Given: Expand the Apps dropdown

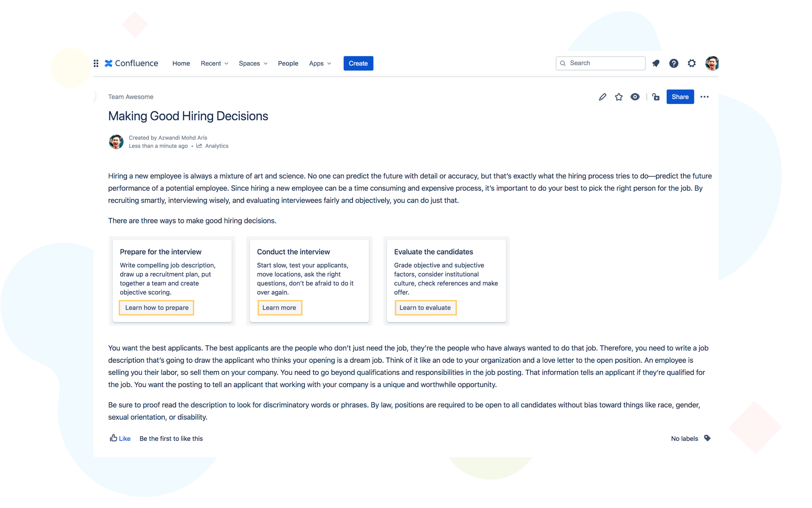Looking at the screenshot, I should coord(320,63).
